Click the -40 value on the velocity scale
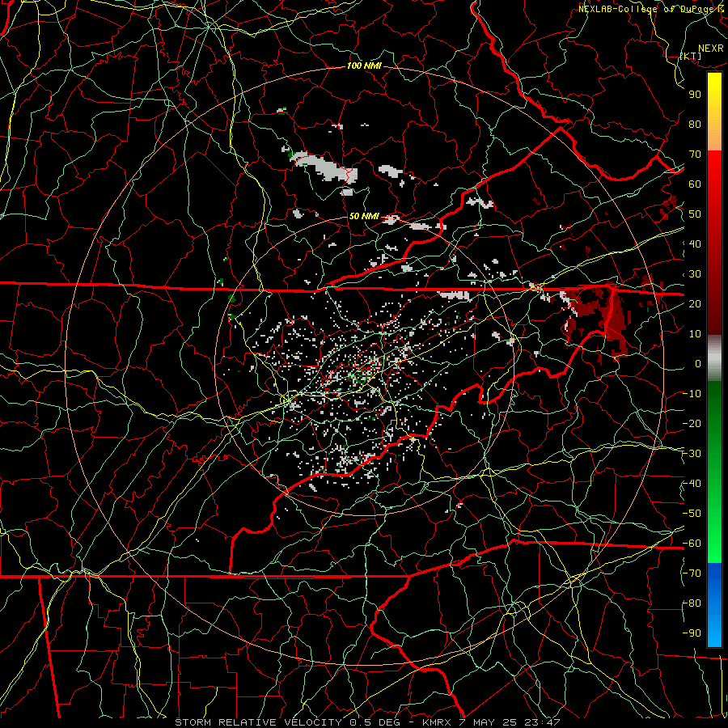The image size is (728, 728). 692,484
